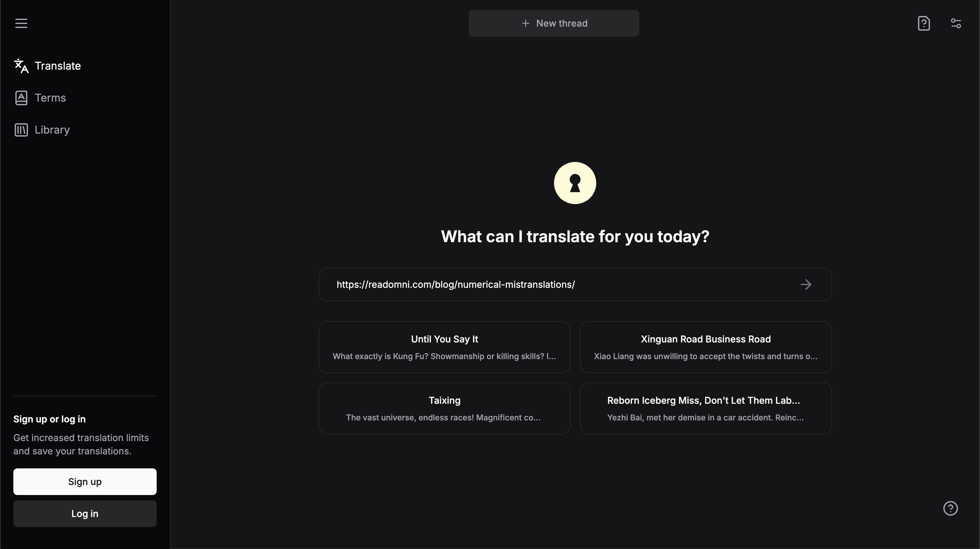Open the Translate section
Screen dimensions: 980x549
click(x=58, y=66)
